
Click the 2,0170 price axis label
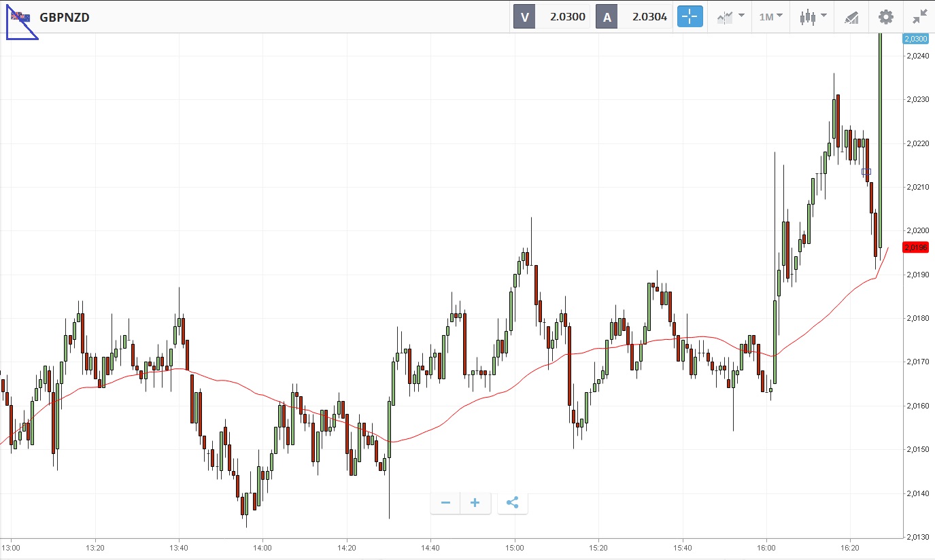917,362
